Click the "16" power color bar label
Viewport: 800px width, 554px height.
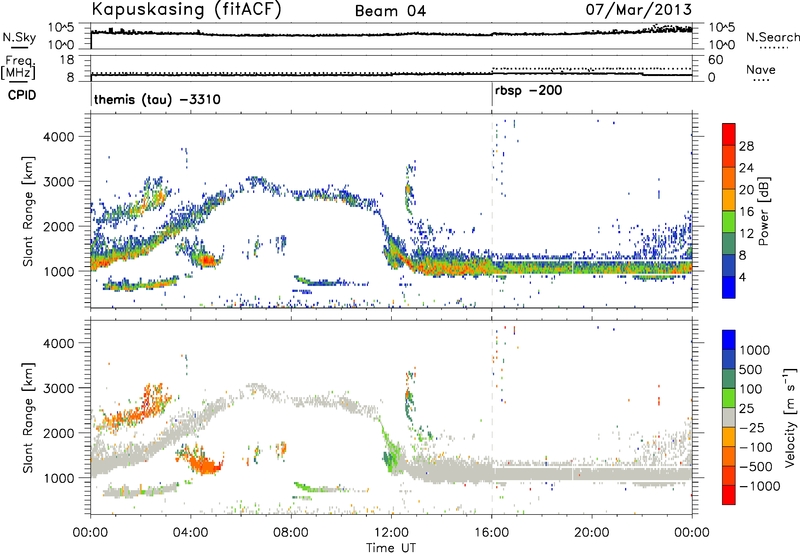tap(746, 212)
